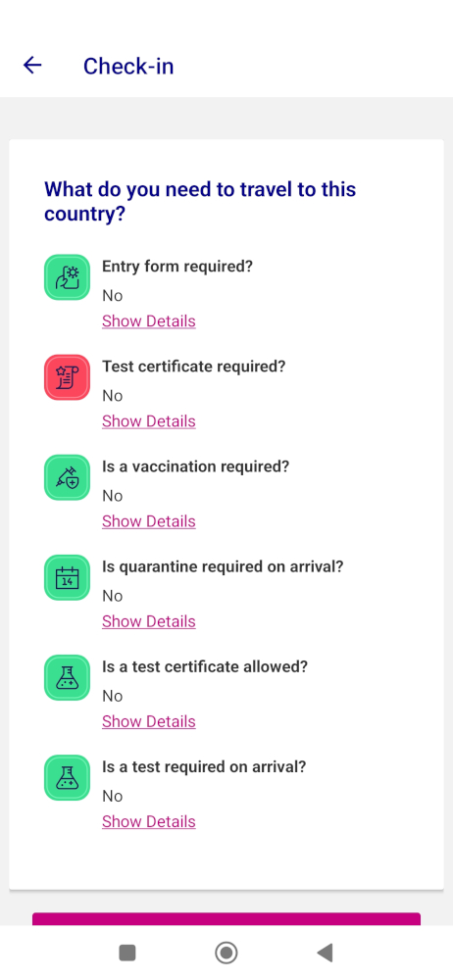Show details for vaccination requirement
This screenshot has height=980, width=453.
pyautogui.click(x=149, y=521)
